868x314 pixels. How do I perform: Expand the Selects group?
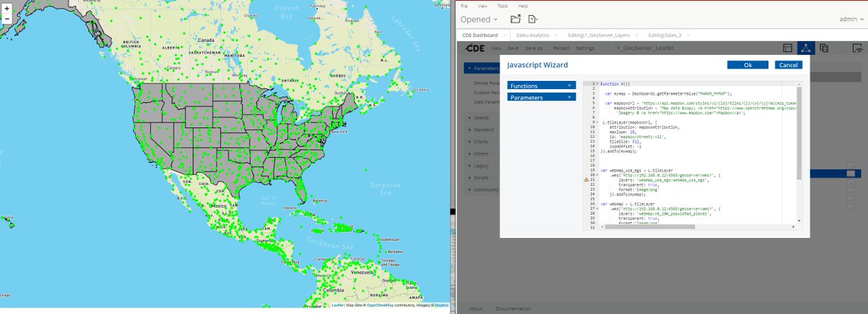pyautogui.click(x=482, y=117)
